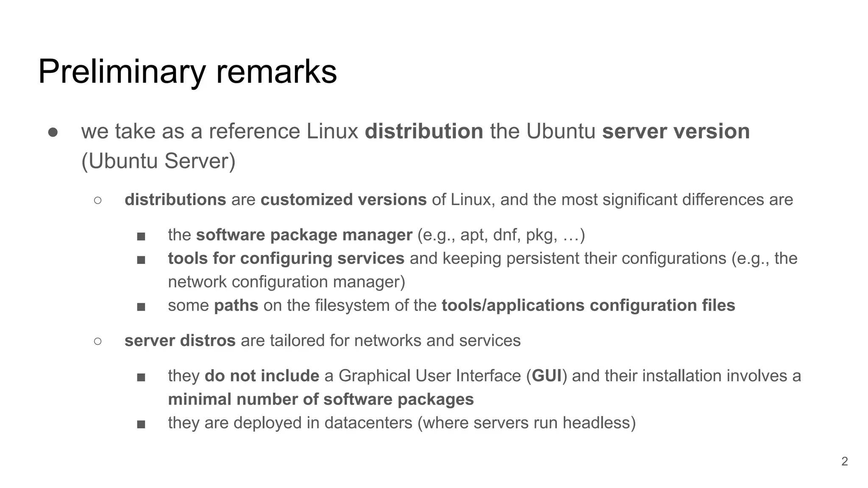
Task: Click the bold 'customized versions' text
Action: 343,200
